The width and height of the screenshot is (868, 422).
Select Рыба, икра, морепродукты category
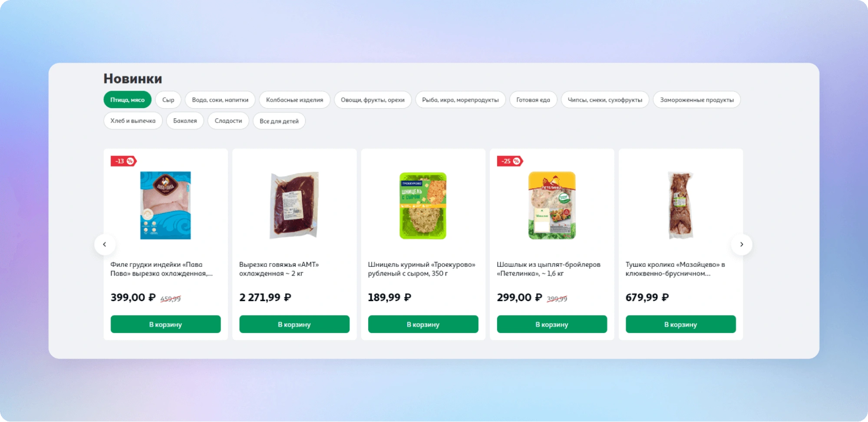tap(460, 100)
